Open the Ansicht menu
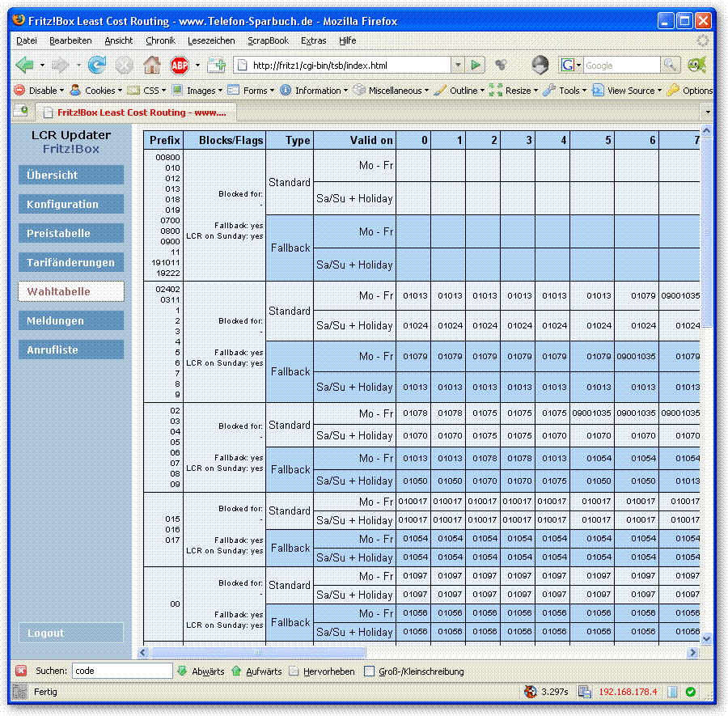Image resolution: width=728 pixels, height=716 pixels. click(x=118, y=40)
